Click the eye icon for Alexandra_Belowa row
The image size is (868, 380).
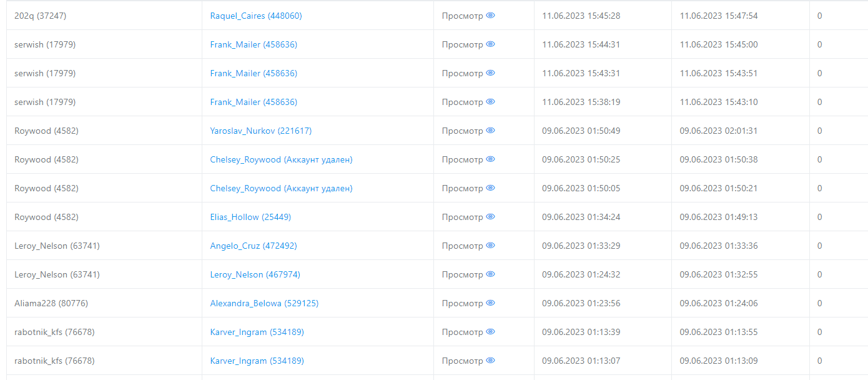(490, 303)
